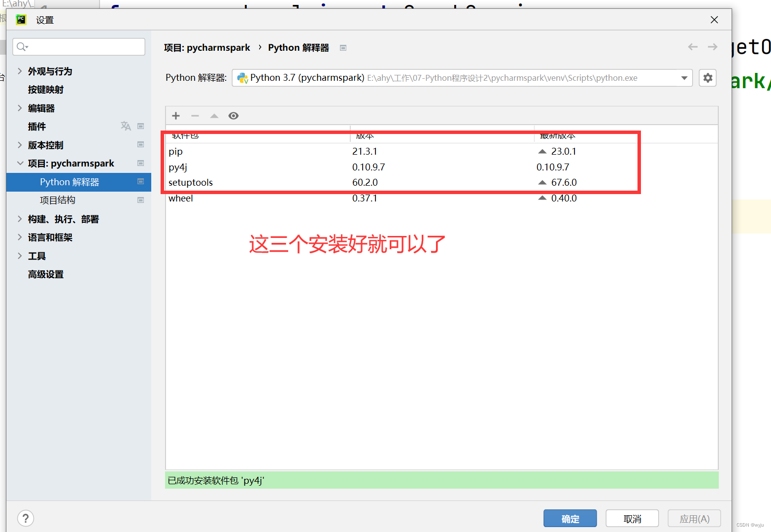Viewport: 771px width, 532px height.
Task: Select the setuptools package row
Action: [x=441, y=182]
